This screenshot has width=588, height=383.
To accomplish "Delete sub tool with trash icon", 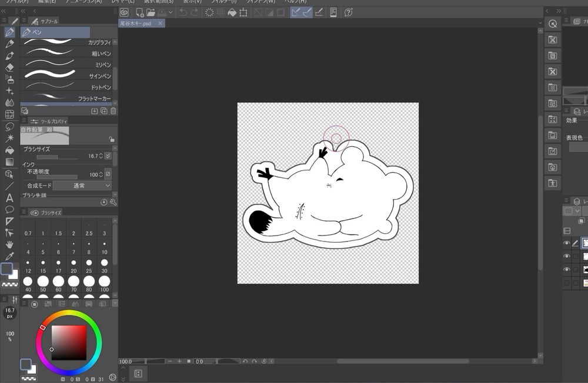I will (x=113, y=110).
